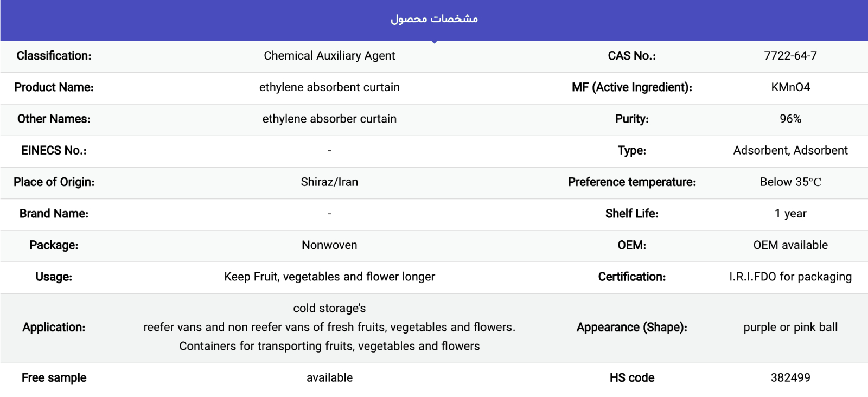The image size is (868, 397).
Task: Click the Keep Fruit, vegetables usage text
Action: 329,277
